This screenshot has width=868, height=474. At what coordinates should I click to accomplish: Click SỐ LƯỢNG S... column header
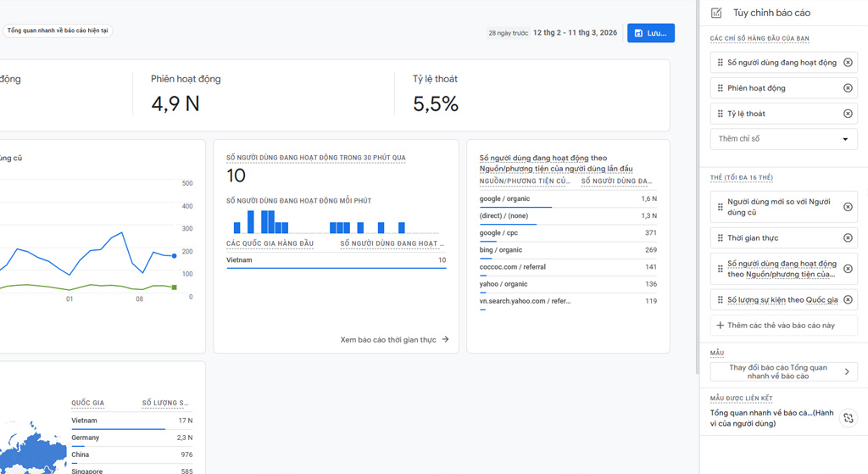[x=165, y=403]
